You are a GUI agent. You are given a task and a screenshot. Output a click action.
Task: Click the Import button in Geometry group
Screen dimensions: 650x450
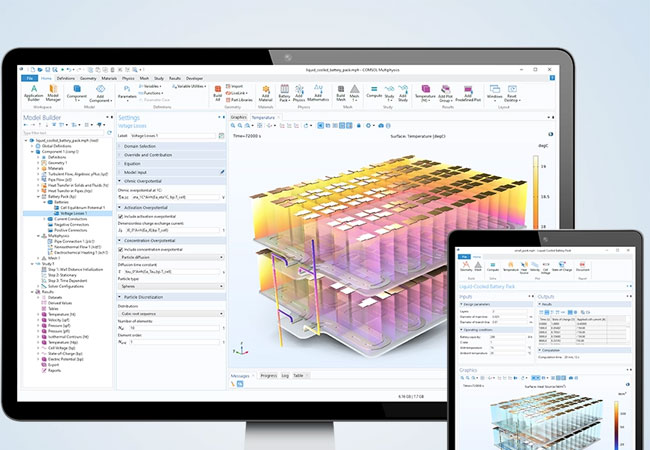(235, 86)
